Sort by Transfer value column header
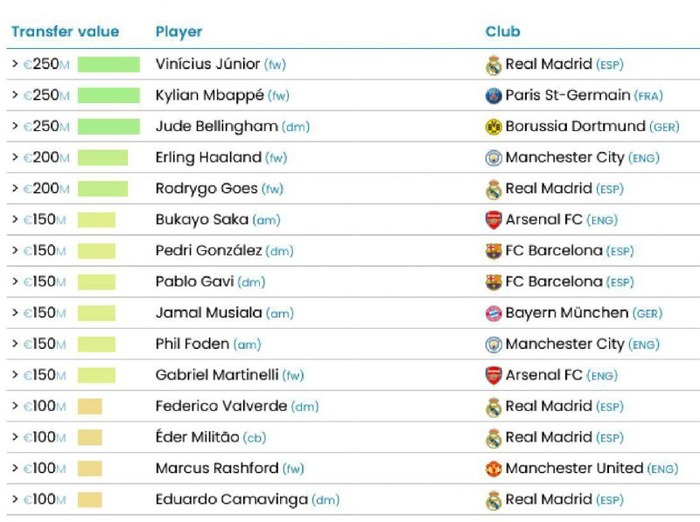Screen dimensions: 700x522 [x=65, y=32]
